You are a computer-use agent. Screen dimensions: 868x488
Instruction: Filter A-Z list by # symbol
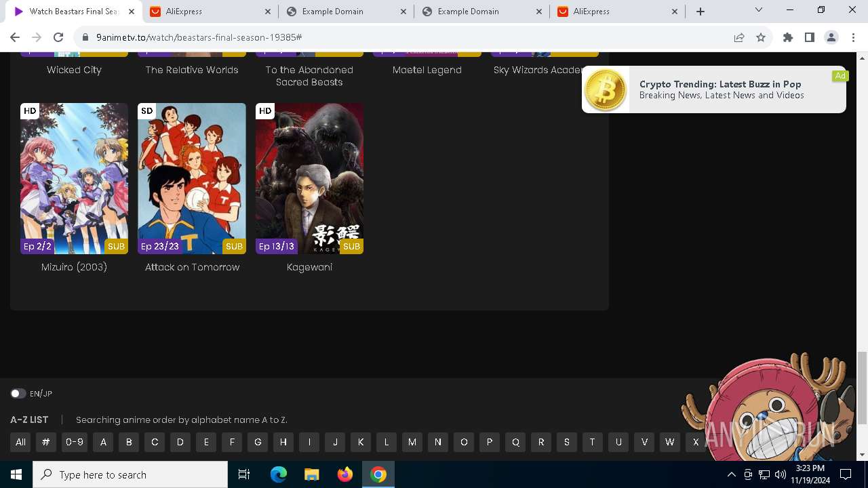(46, 442)
